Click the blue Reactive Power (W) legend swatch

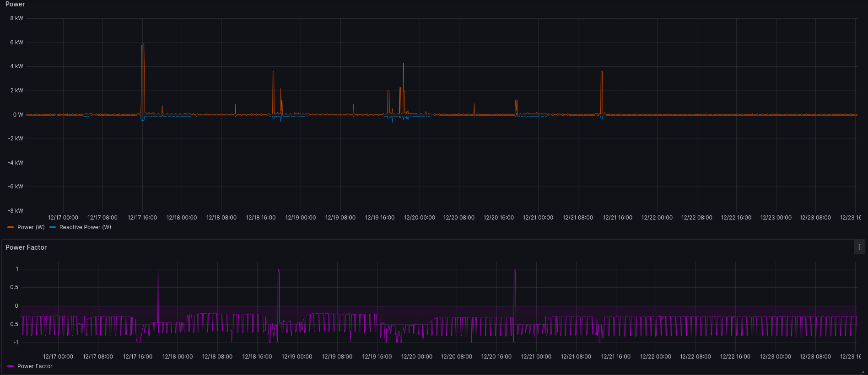pyautogui.click(x=53, y=227)
